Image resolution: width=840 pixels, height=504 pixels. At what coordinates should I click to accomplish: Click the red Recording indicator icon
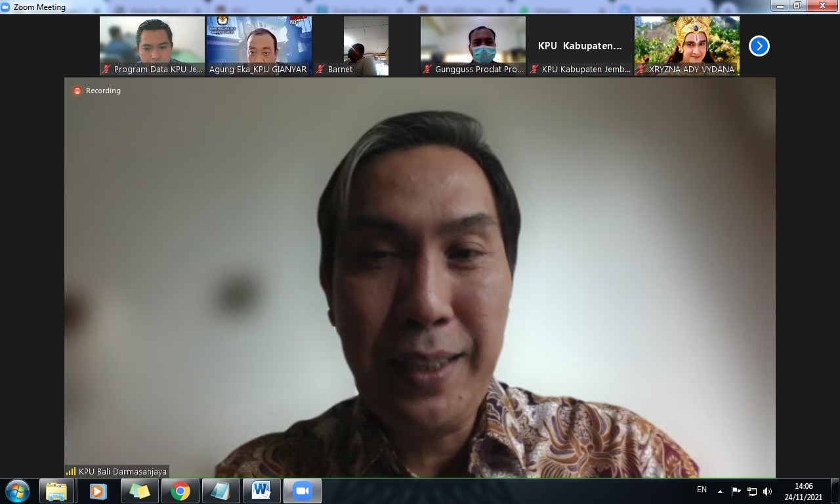click(77, 91)
